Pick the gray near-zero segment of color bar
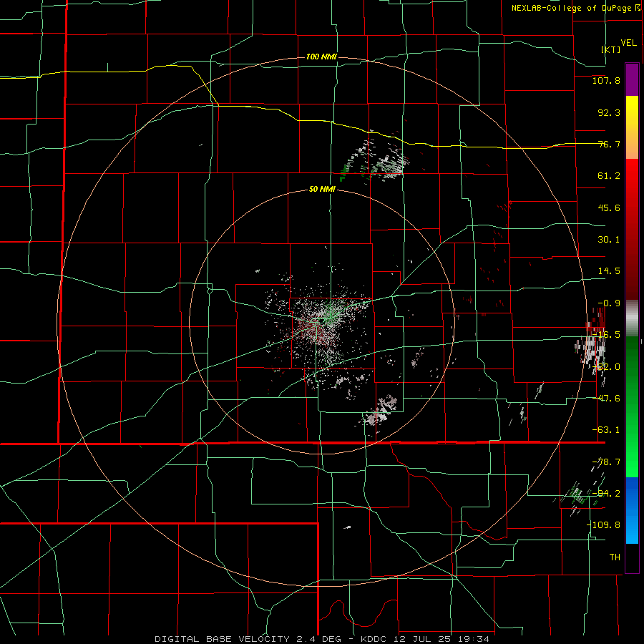This screenshot has height=644, width=644. coord(632,318)
